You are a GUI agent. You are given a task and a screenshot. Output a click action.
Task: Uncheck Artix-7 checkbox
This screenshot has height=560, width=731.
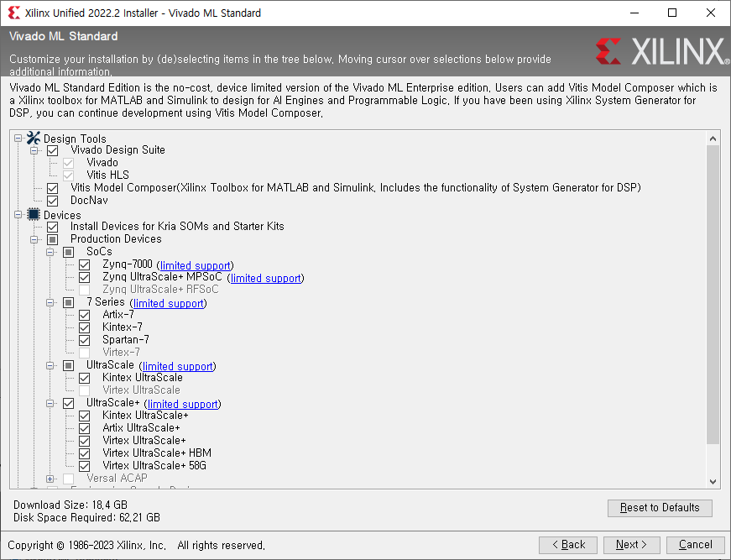[x=85, y=315]
